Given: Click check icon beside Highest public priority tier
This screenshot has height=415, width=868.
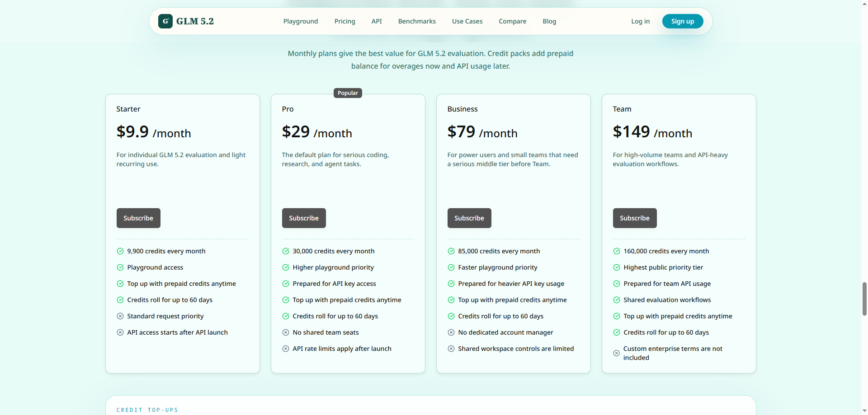Looking at the screenshot, I should tap(617, 267).
